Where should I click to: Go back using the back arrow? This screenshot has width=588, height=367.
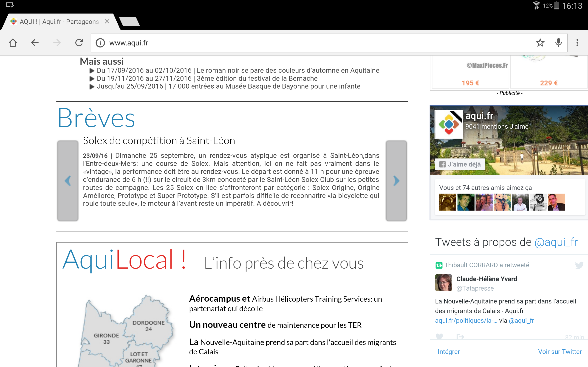point(35,43)
